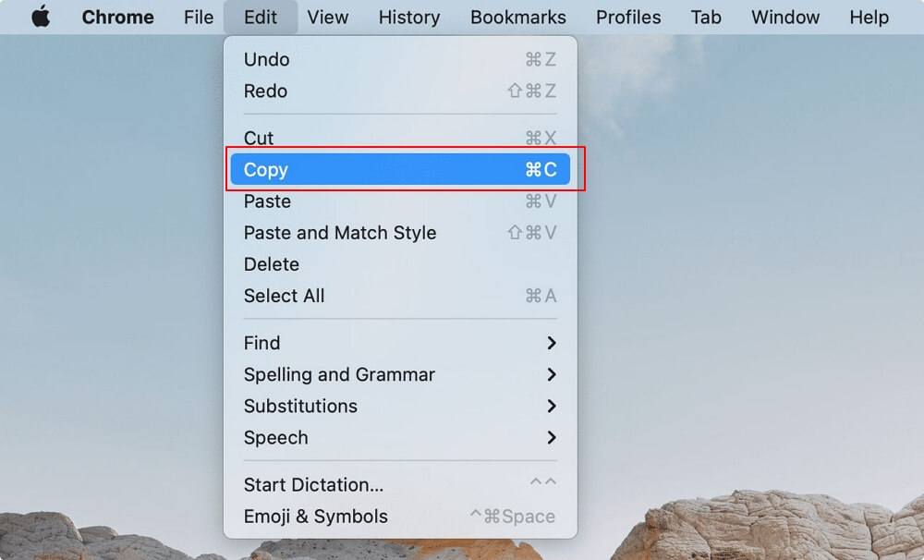The height and width of the screenshot is (560, 924).
Task: Choose Paste and Match Style
Action: (x=339, y=233)
